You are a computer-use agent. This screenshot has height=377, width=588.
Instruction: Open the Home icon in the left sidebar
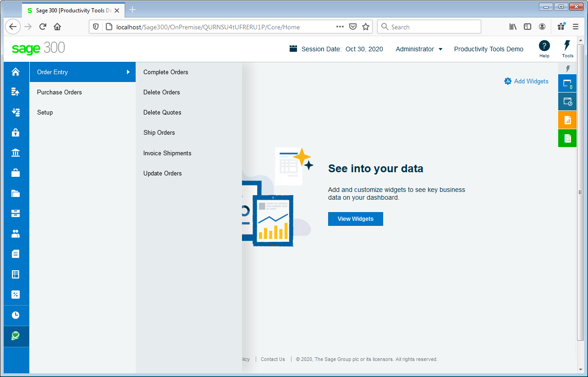pos(16,72)
